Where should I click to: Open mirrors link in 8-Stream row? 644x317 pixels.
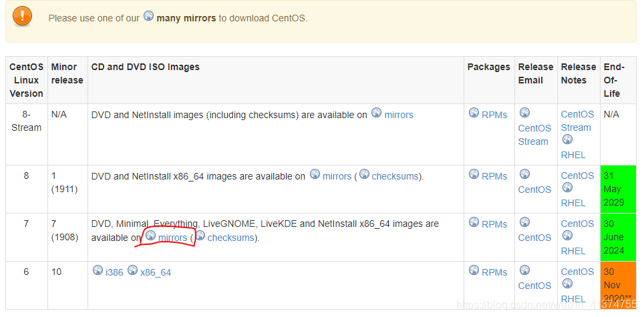[399, 115]
